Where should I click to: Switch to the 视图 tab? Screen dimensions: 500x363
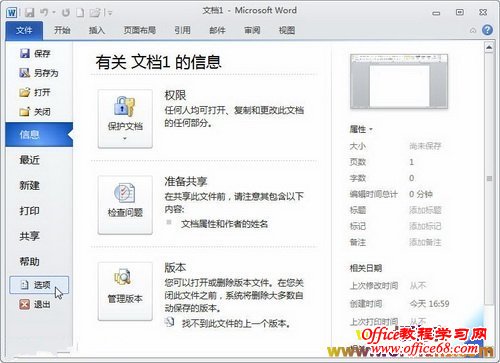(x=287, y=30)
